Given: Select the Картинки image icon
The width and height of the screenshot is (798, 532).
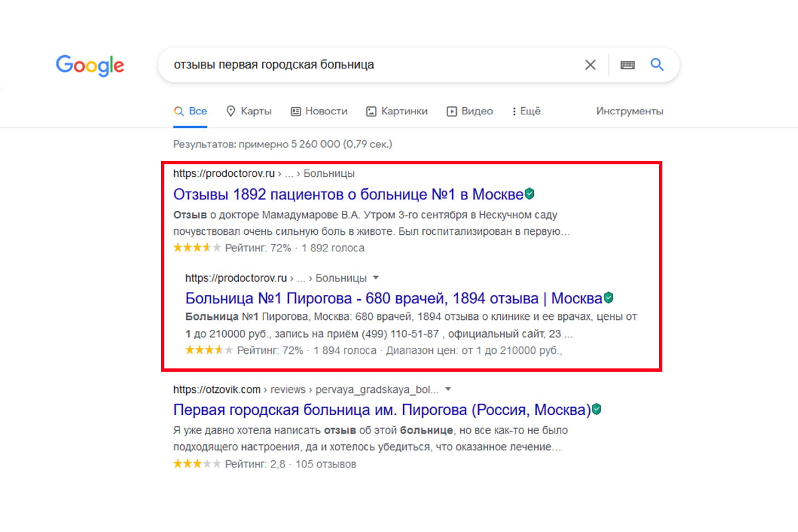Looking at the screenshot, I should [x=370, y=111].
